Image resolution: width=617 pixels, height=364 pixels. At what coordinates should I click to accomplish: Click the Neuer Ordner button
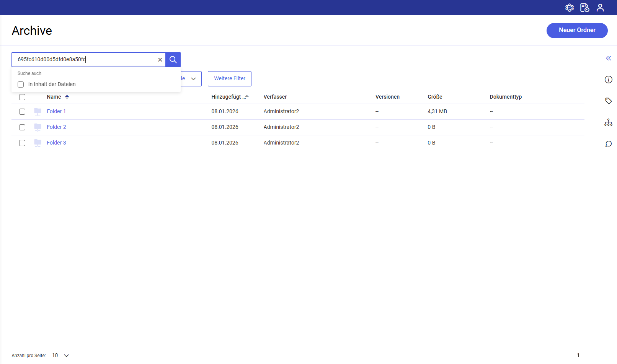[x=577, y=30]
